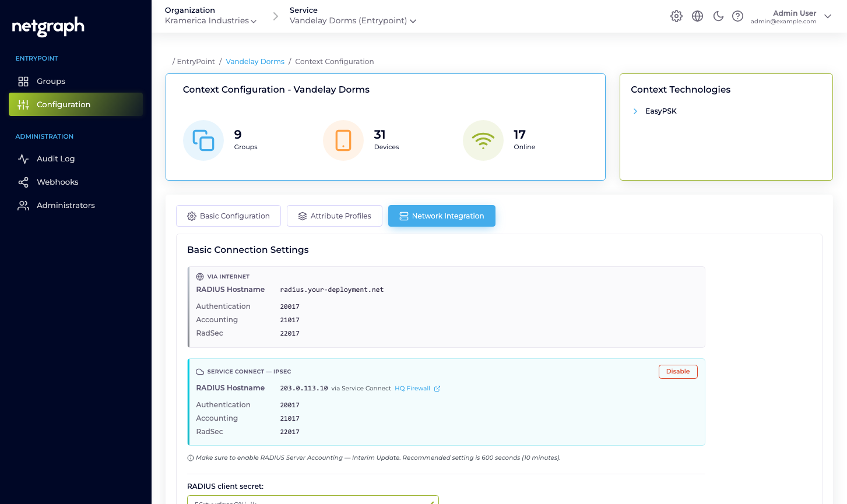Open the Service dropdown Vandelay Dorms (Entrypoint)

coord(353,20)
